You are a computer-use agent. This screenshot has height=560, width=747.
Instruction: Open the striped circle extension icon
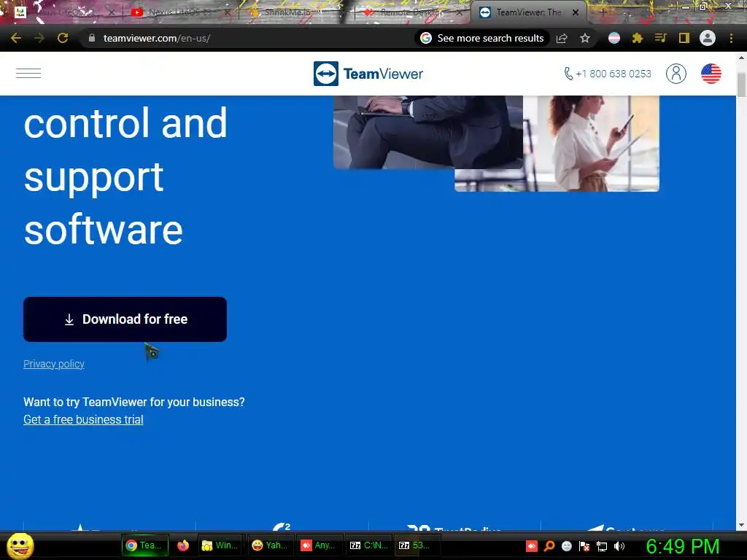pos(614,38)
